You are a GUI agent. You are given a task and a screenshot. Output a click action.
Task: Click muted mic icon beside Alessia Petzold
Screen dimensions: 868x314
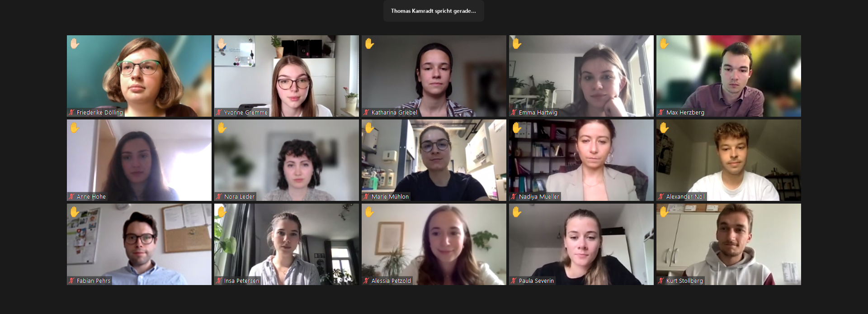pyautogui.click(x=366, y=281)
